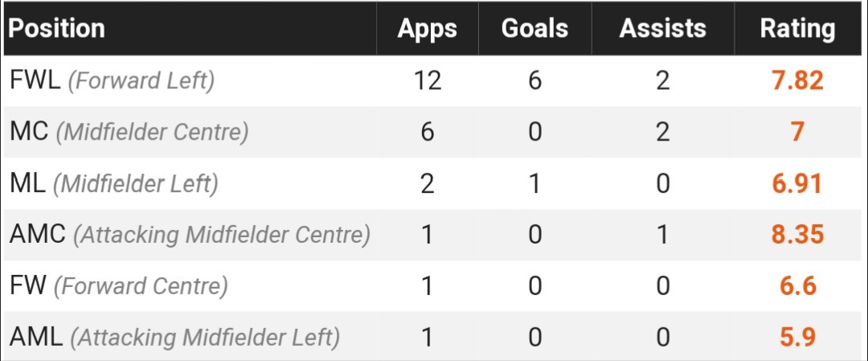Click the ML (Midfielder Left) position label
This screenshot has height=361, width=868.
tap(113, 183)
